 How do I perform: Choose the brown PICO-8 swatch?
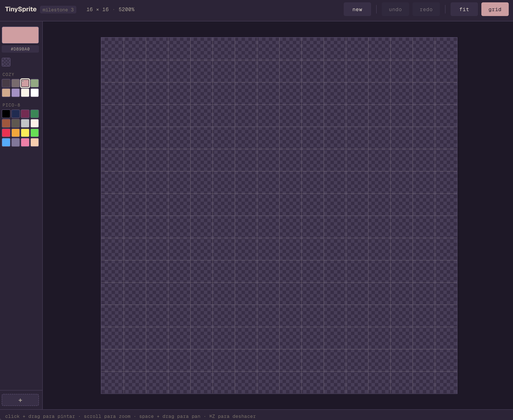(6, 123)
